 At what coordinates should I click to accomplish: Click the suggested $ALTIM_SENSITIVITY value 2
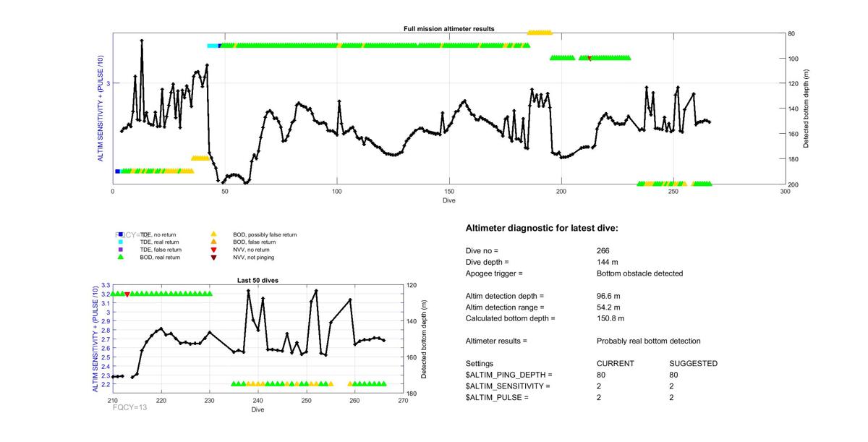coord(673,386)
